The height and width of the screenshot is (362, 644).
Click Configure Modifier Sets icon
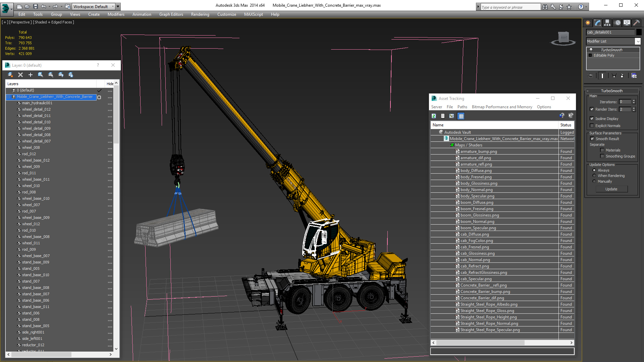(634, 76)
